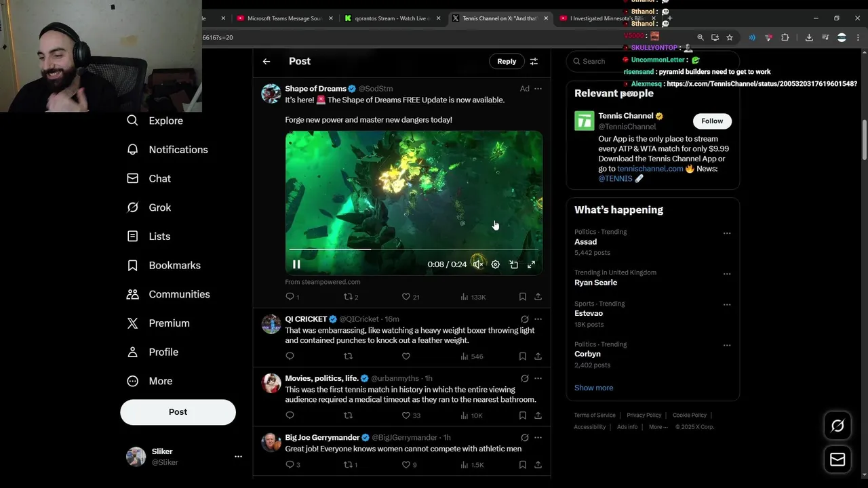The width and height of the screenshot is (868, 488).
Task: Open options for Assad trend
Action: tap(727, 233)
